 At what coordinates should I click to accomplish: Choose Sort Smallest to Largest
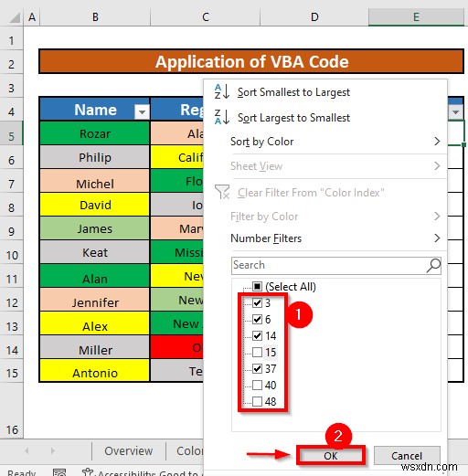(293, 92)
